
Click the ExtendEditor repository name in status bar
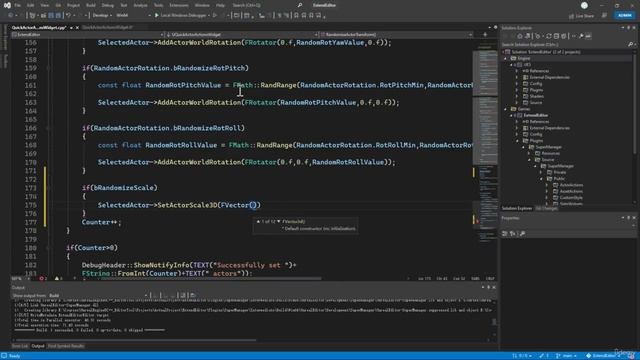tap(604, 356)
